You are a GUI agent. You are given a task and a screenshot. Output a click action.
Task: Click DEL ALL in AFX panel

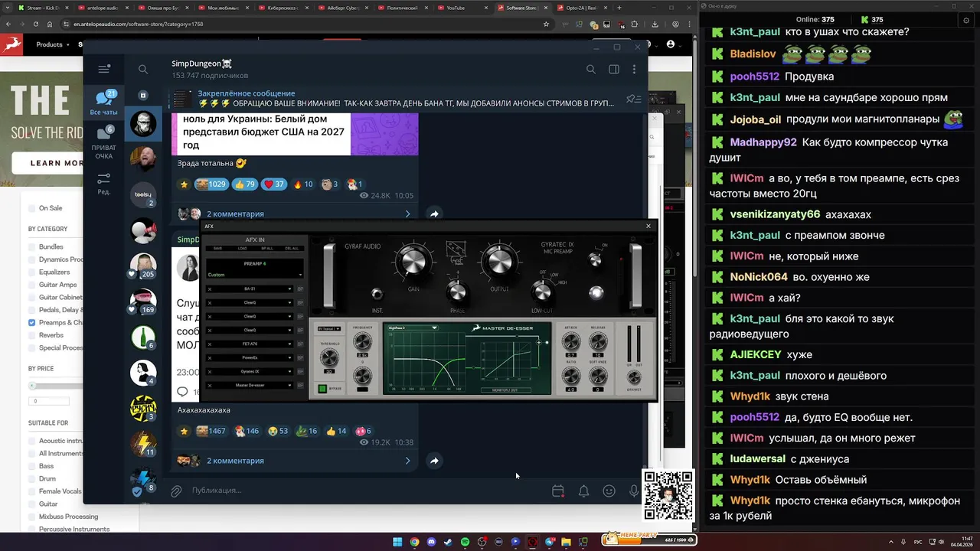292,249
